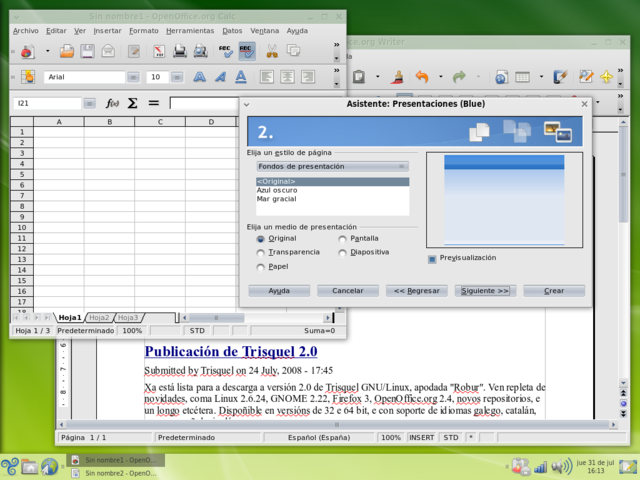Click the << Regresar button
Viewport: 640px width, 480px height.
point(417,291)
